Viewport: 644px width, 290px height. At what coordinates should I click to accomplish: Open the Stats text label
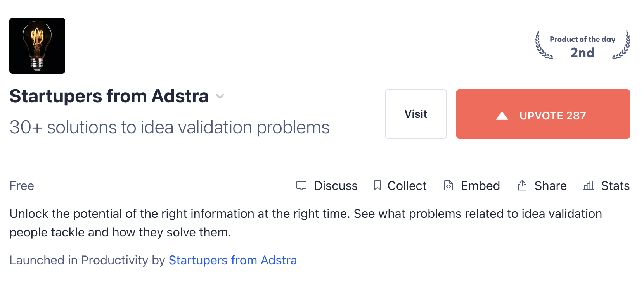coord(615,186)
